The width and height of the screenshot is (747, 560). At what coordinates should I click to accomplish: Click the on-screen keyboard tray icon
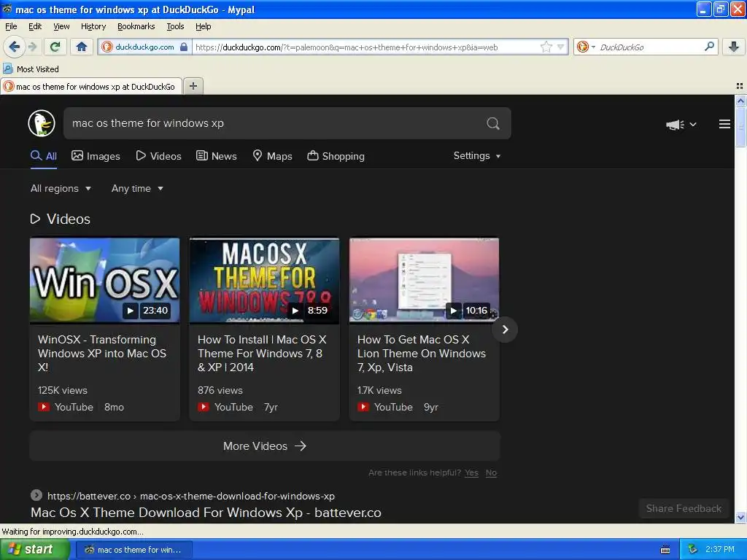(665, 550)
